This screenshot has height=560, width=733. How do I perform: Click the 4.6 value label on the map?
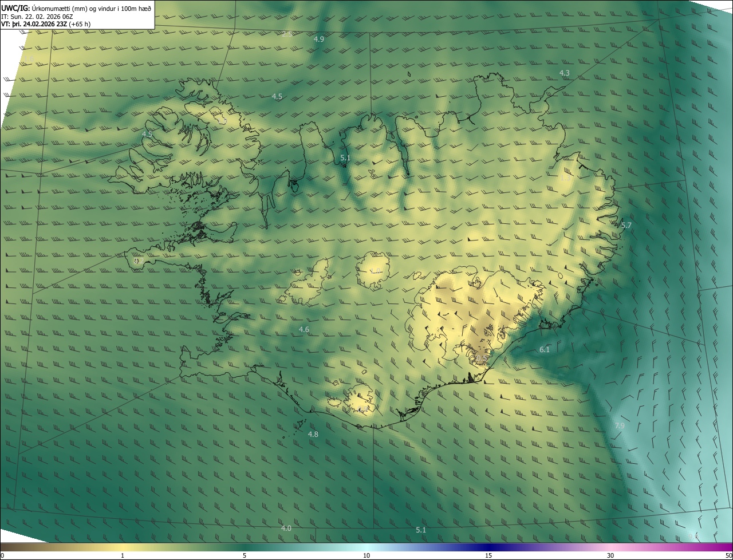pos(304,329)
